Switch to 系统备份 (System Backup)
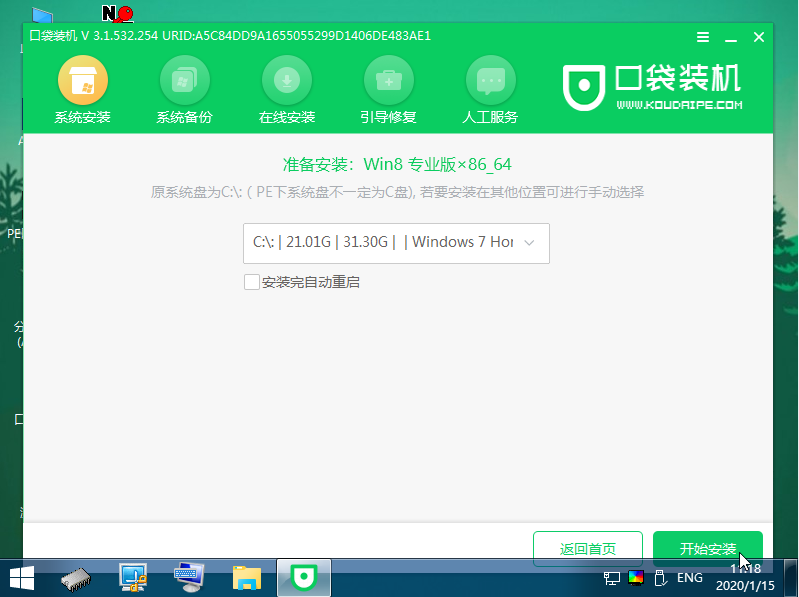Screen dimensions: 799x597 pos(184,92)
